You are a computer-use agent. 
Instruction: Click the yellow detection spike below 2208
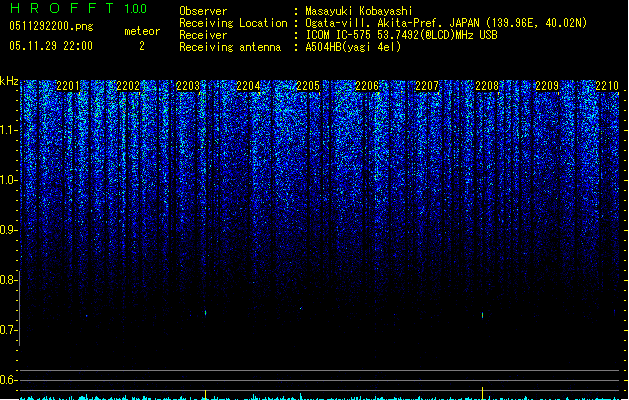tap(483, 393)
